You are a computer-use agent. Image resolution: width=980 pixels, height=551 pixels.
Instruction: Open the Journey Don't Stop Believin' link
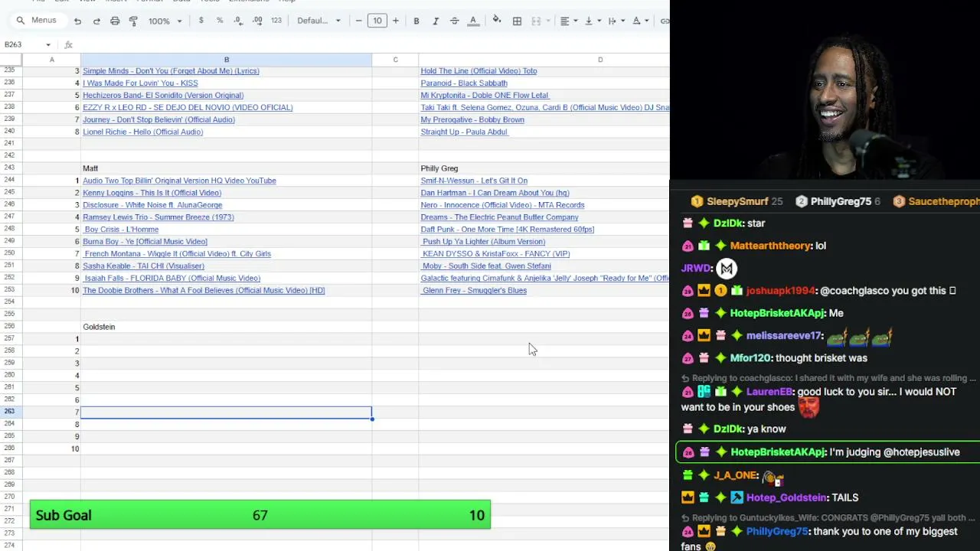[158, 119]
